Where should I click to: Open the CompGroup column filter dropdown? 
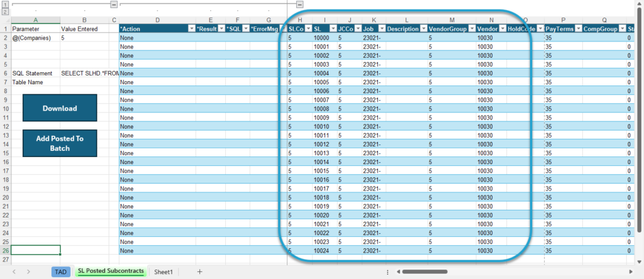pyautogui.click(x=623, y=28)
